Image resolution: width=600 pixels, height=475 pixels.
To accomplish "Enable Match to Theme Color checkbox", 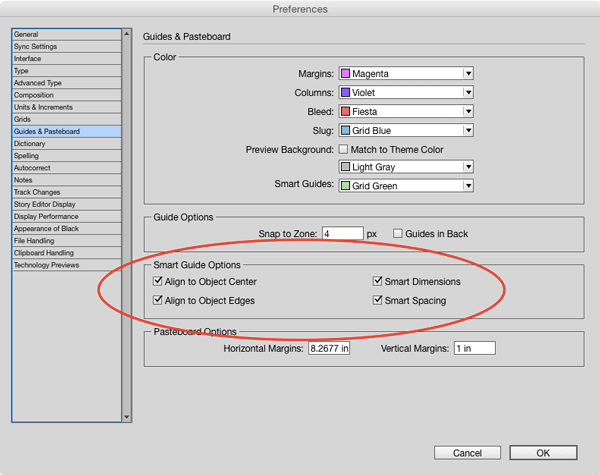I will click(343, 149).
